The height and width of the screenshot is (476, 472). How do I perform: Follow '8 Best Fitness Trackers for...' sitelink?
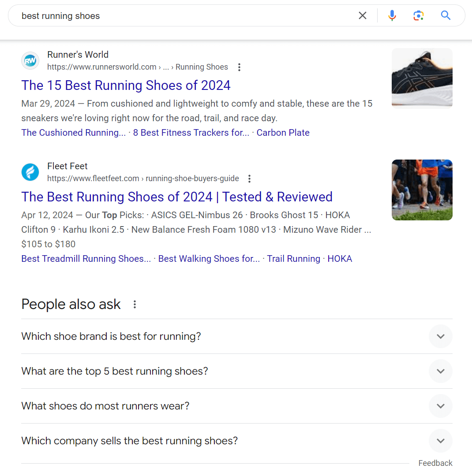point(191,133)
